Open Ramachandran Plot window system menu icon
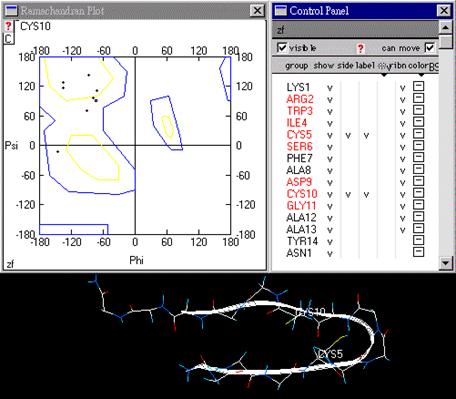 tap(12, 11)
